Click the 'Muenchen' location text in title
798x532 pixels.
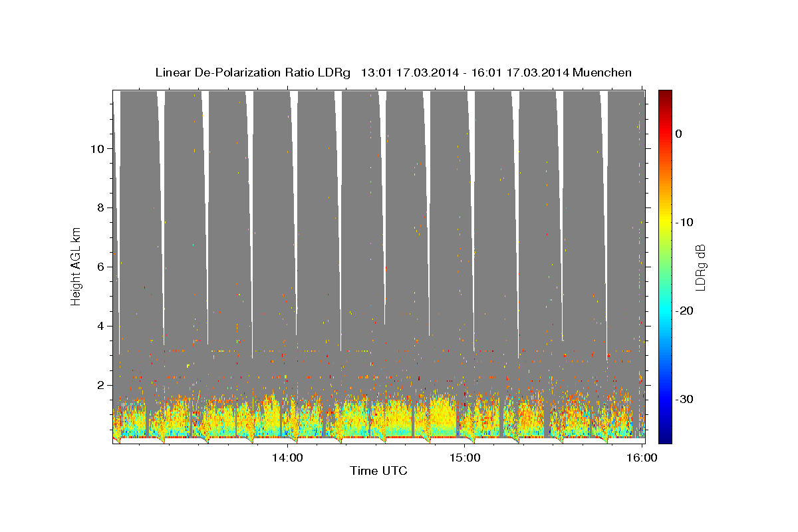[x=600, y=72]
